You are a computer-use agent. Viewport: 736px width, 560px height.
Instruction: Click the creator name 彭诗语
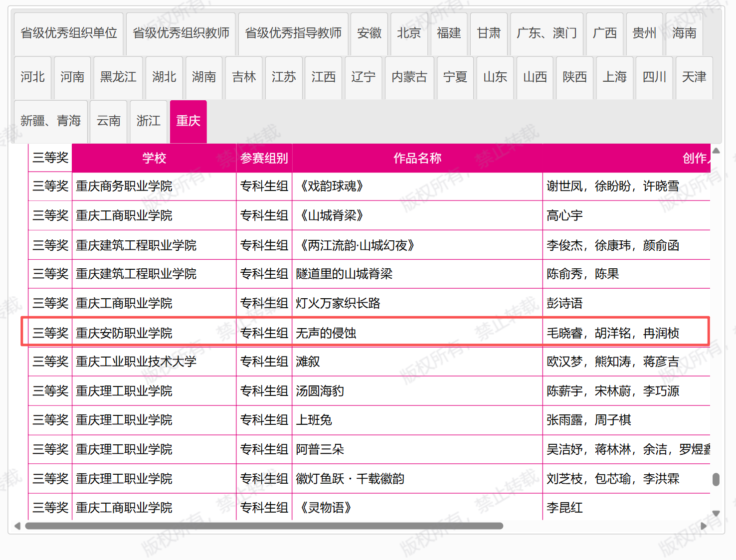click(564, 303)
